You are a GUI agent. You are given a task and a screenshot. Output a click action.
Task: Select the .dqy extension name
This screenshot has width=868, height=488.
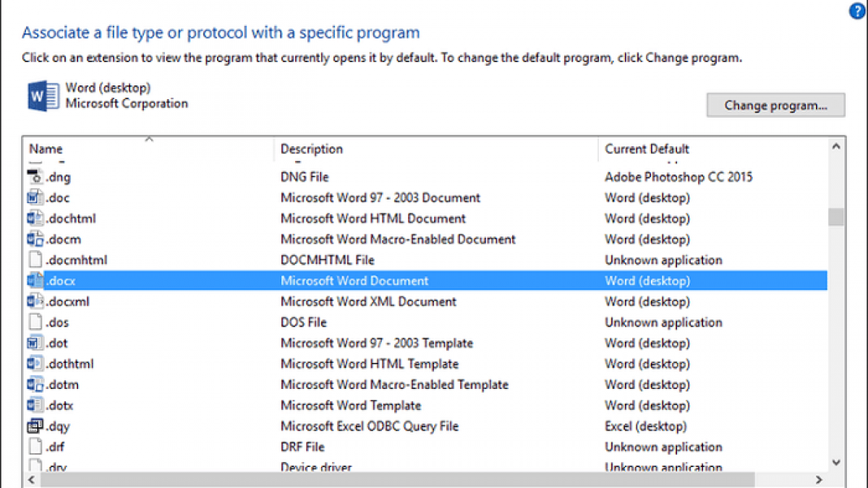click(59, 427)
